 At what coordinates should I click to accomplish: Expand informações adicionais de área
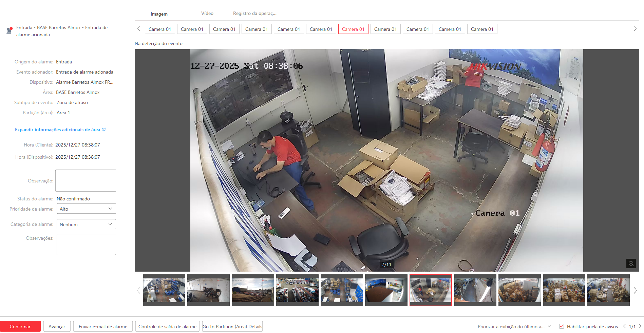[60, 130]
